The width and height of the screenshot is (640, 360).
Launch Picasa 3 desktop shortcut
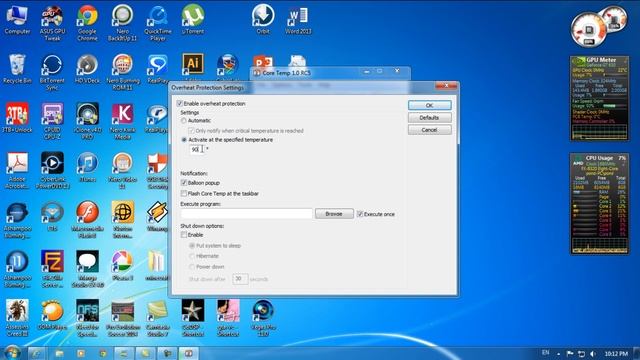(x=122, y=265)
